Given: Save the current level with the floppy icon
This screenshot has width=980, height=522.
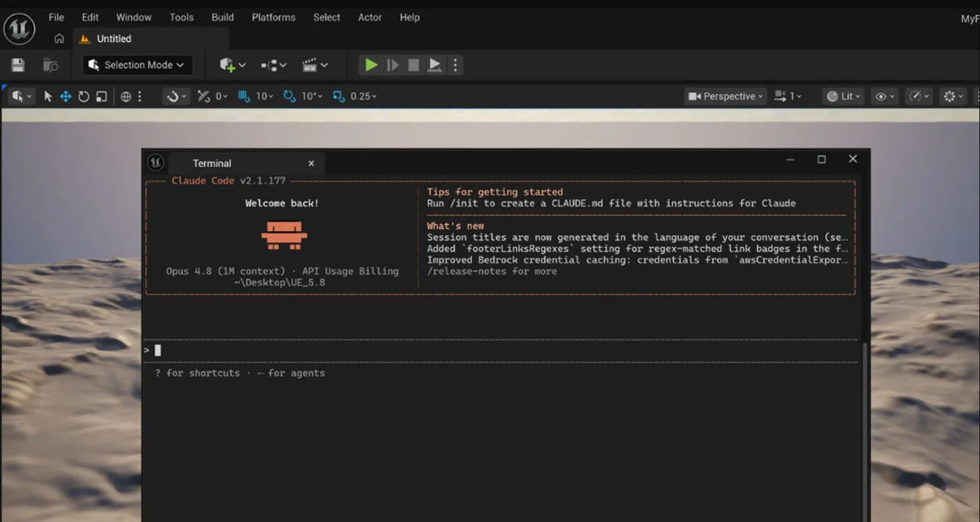Looking at the screenshot, I should [18, 65].
